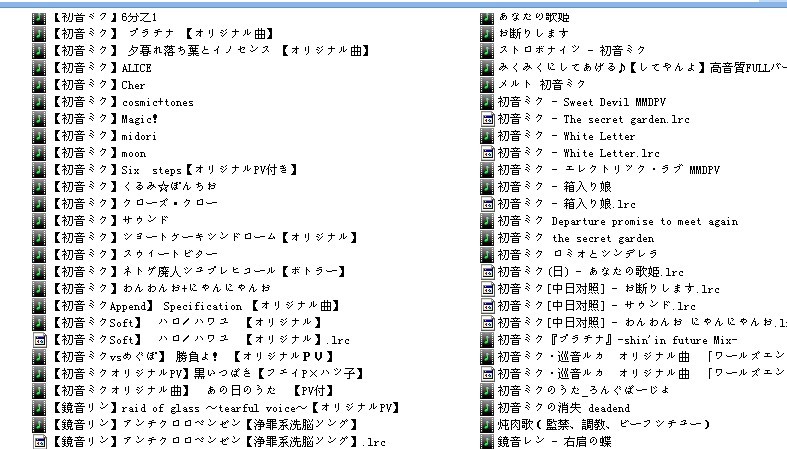787x449 pixels.
Task: Click the 【初音ミクvsめぐぽ】勝負よ! file
Action: (x=193, y=356)
